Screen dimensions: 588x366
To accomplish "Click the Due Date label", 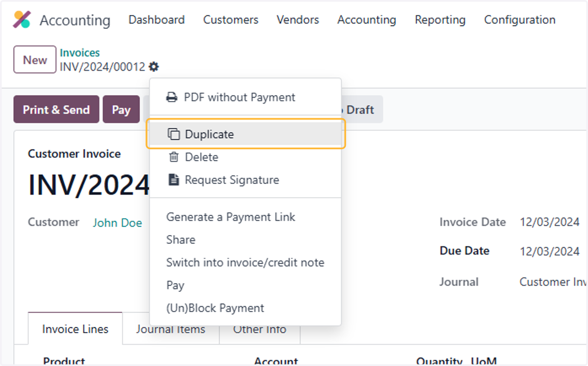I will 465,251.
